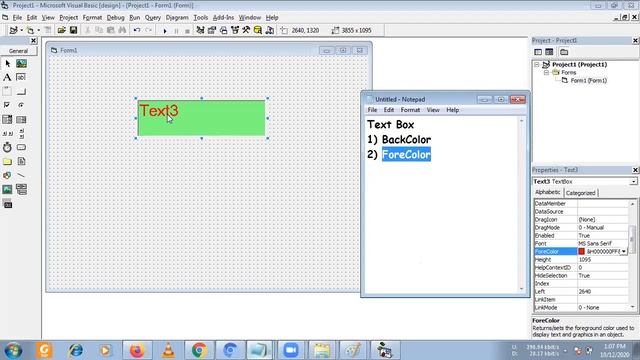The width and height of the screenshot is (640, 360).
Task: Open the ForeColor value dropdown arrow
Action: click(x=624, y=251)
